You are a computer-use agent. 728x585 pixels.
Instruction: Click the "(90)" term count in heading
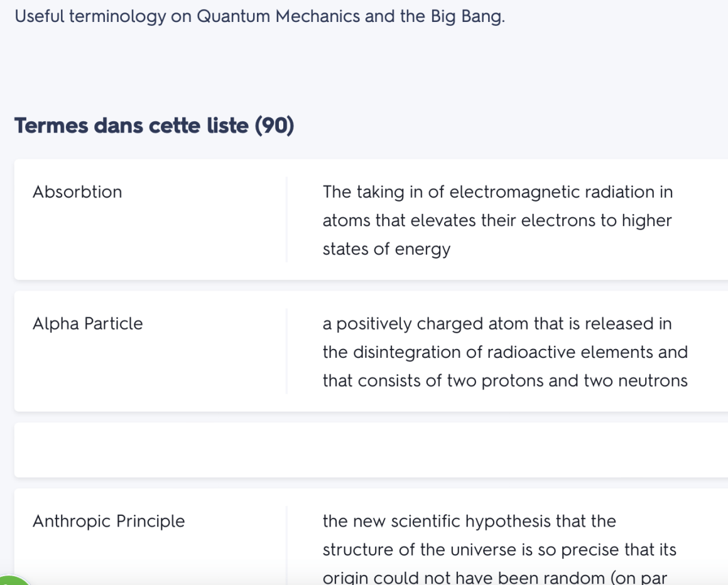tap(274, 126)
